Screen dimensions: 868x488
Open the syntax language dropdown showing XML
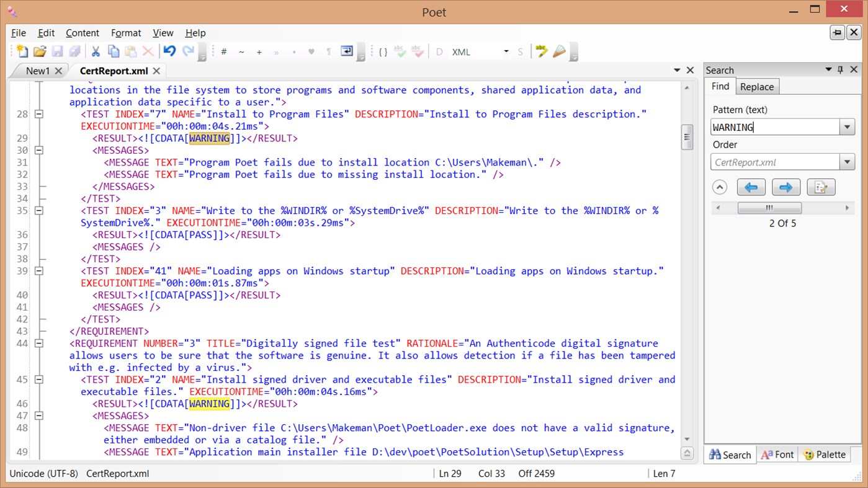point(506,51)
